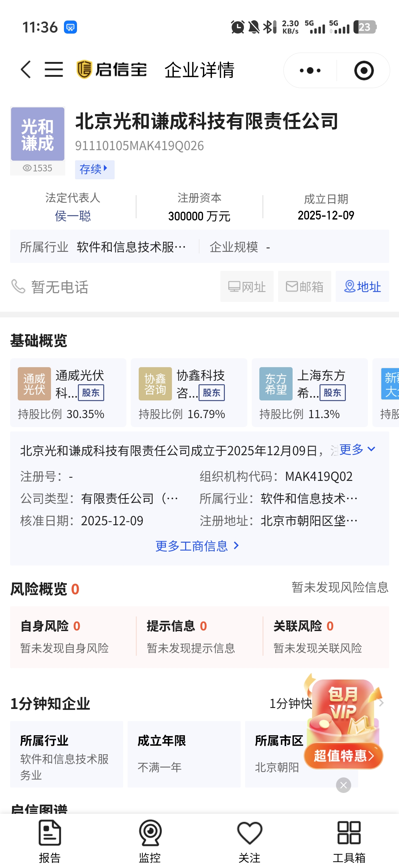
Task: Tap the Bluetooth status bar icon
Action: (269, 27)
